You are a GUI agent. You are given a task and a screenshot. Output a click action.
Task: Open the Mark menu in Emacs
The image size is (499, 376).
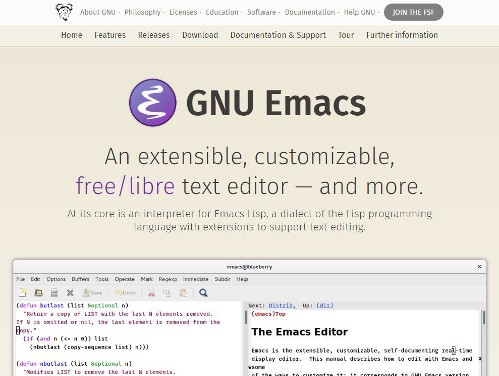pos(146,279)
